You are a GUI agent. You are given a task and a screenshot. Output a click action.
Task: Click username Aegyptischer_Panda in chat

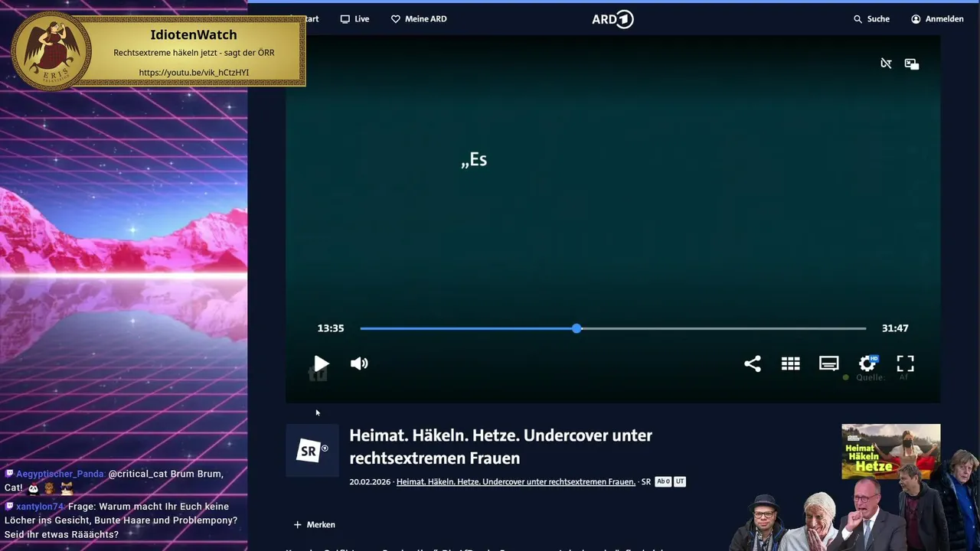[60, 474]
